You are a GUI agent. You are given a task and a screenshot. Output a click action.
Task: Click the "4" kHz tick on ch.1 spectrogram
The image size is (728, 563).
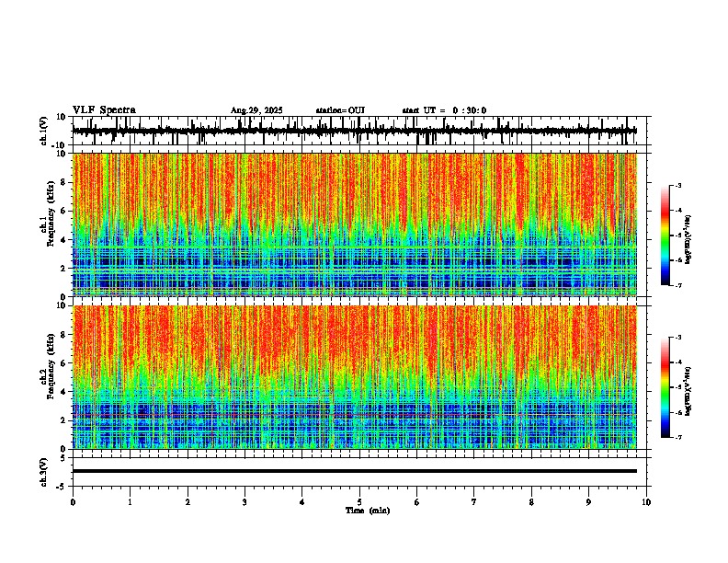pos(63,240)
